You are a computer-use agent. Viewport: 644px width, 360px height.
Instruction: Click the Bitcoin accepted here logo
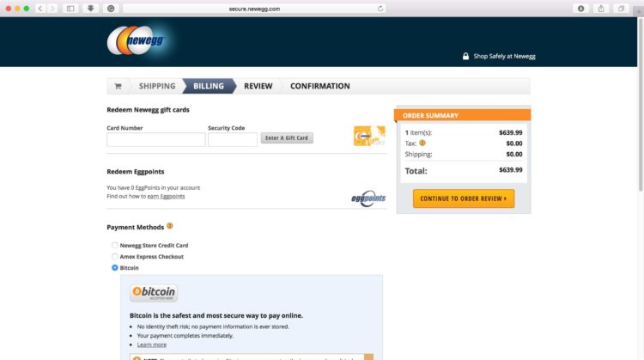click(154, 293)
